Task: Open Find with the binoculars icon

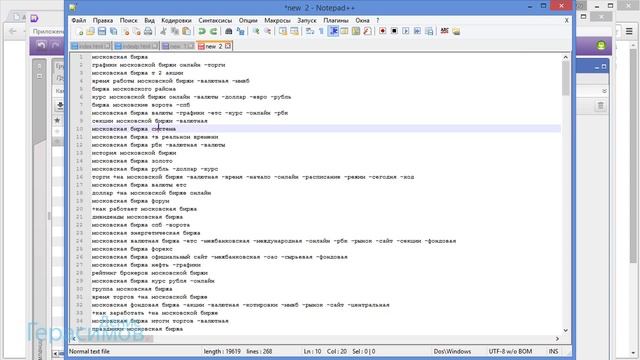Action: pyautogui.click(x=229, y=31)
